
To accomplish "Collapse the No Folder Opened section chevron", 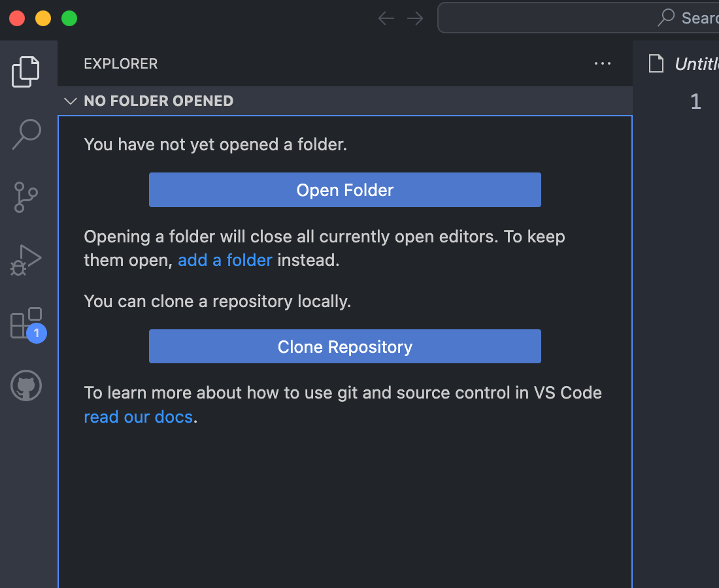I will 70,101.
